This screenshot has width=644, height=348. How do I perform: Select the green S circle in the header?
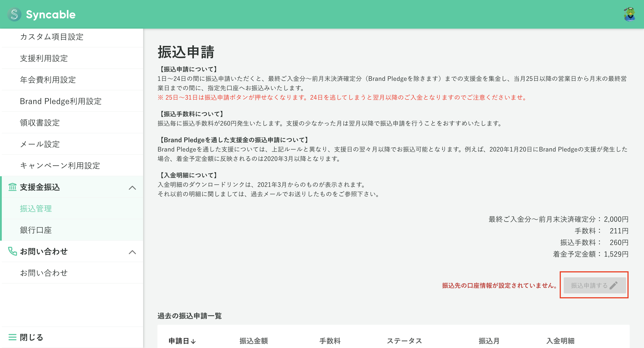14,15
